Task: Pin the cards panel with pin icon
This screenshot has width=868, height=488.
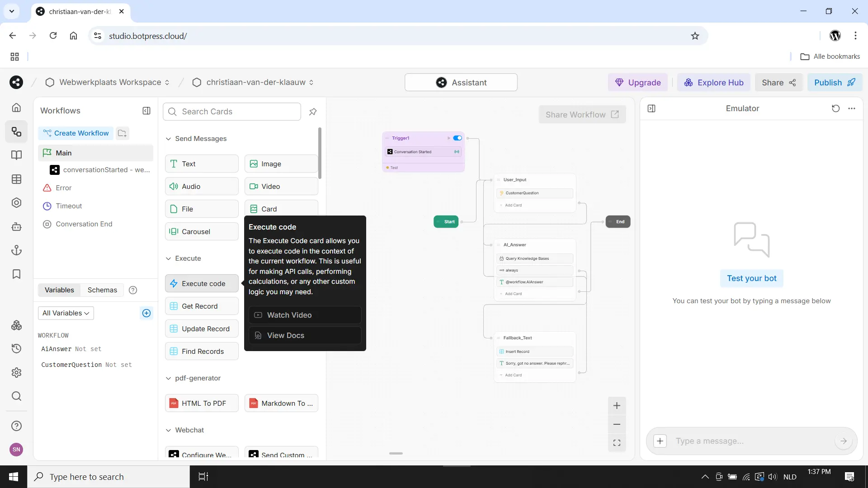Action: pyautogui.click(x=313, y=112)
